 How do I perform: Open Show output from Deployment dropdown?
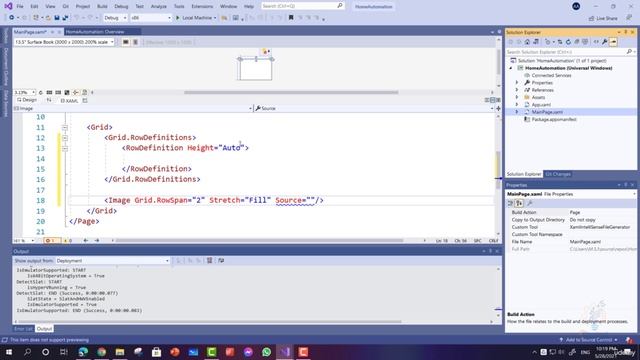(113, 260)
